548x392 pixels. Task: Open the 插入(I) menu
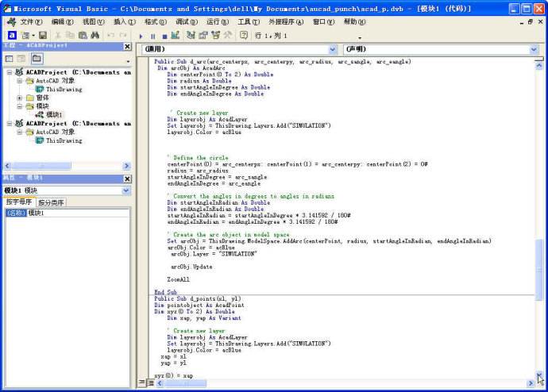(x=125, y=22)
